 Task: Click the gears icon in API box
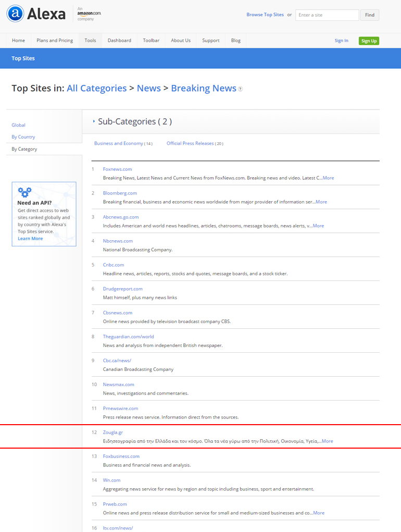[x=24, y=192]
